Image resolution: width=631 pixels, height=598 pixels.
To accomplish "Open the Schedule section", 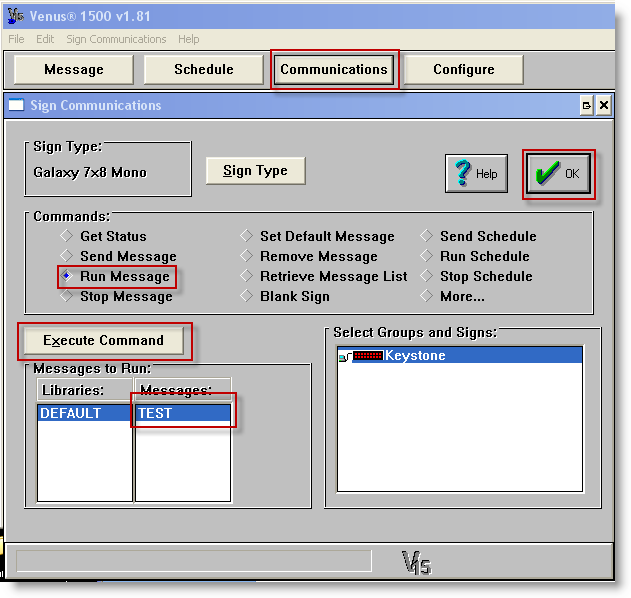I will (x=203, y=70).
